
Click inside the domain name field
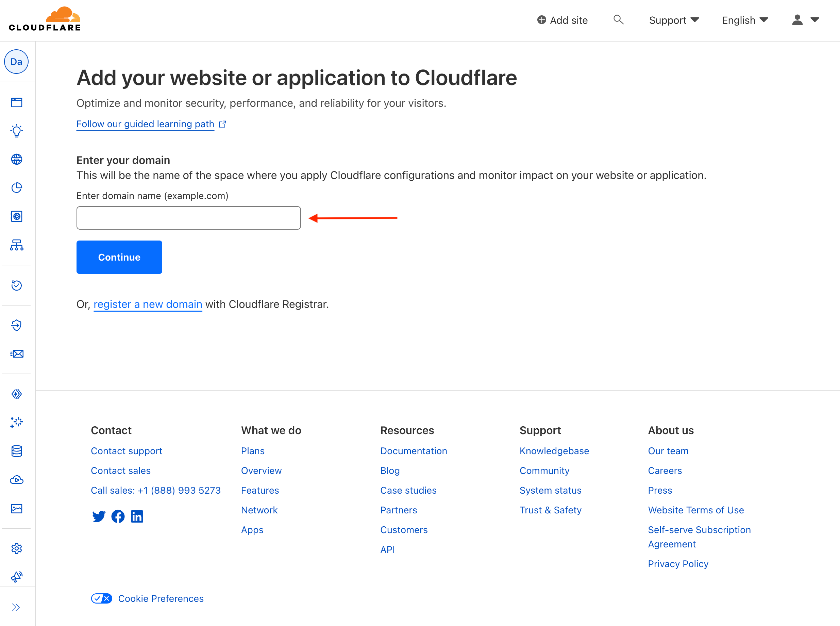(x=189, y=217)
